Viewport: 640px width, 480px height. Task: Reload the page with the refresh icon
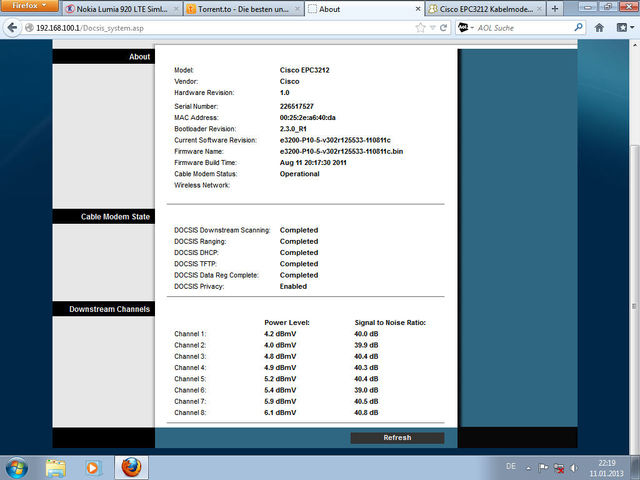(x=441, y=28)
